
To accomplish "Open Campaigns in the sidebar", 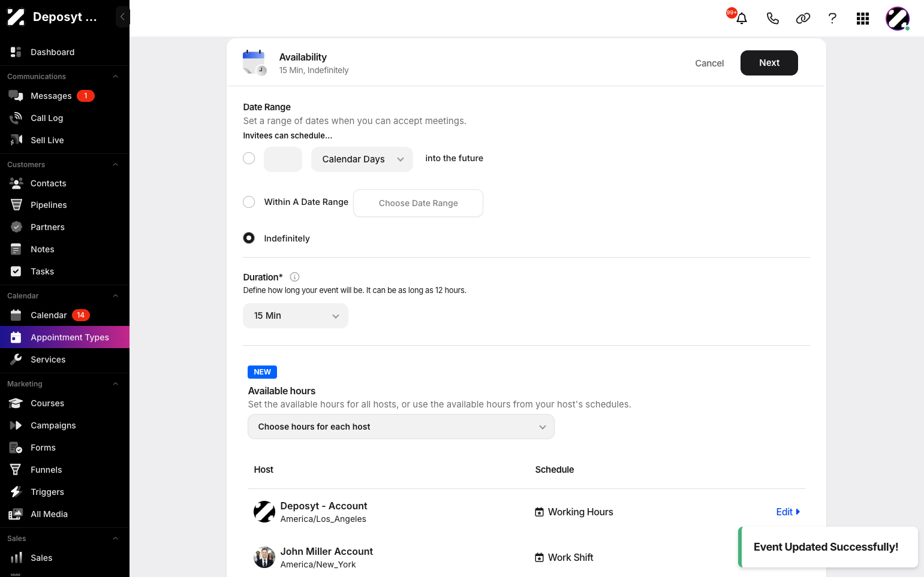I will (65, 425).
